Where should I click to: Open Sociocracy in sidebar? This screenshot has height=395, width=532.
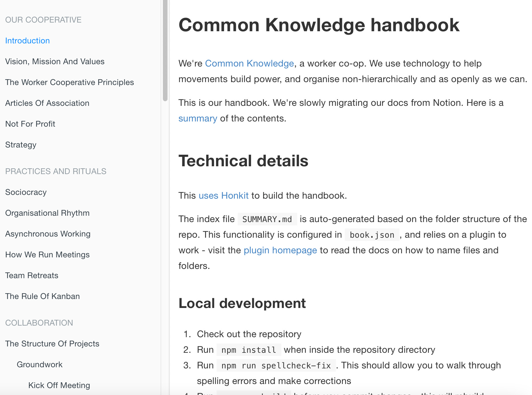pos(26,192)
